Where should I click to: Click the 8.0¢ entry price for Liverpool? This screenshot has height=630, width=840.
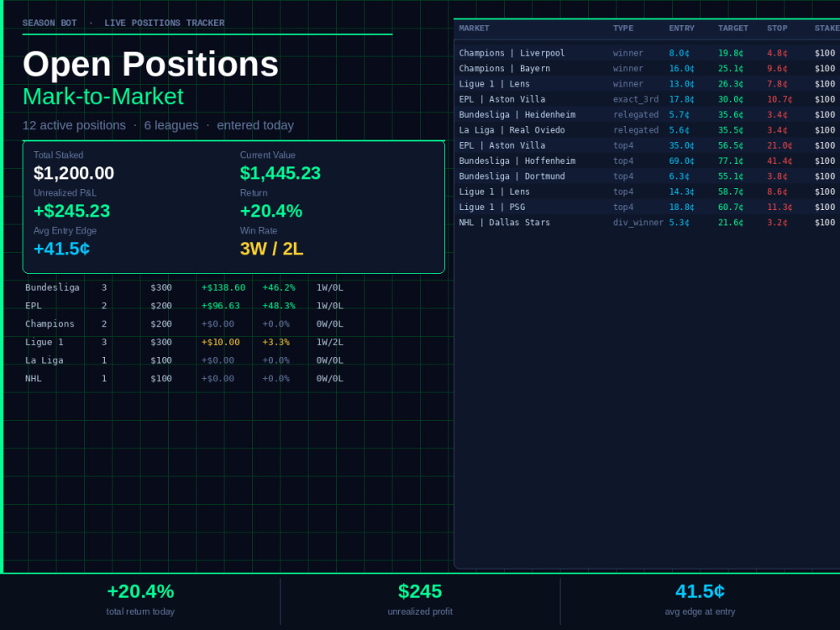(679, 53)
